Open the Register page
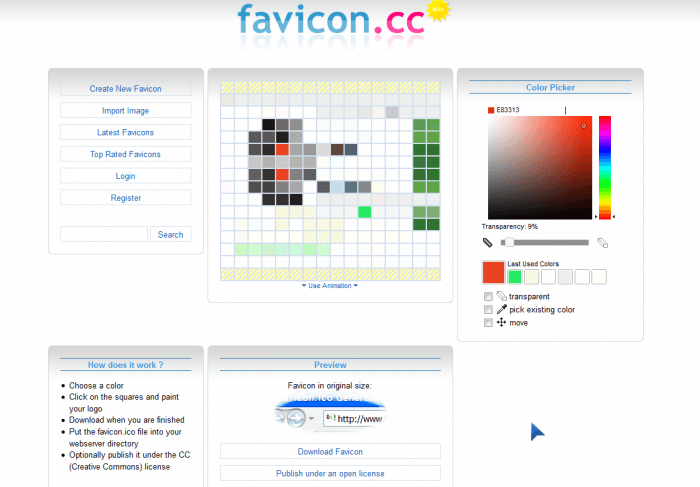 coord(125,198)
